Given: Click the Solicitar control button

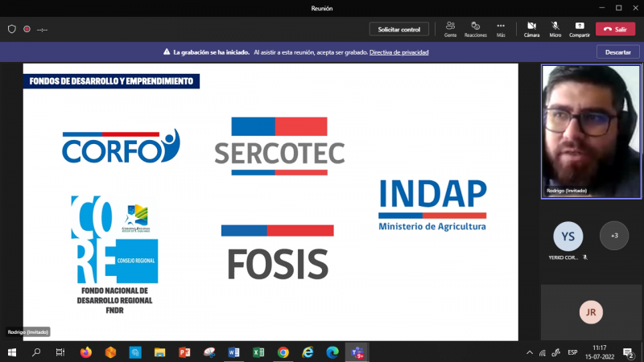Looking at the screenshot, I should pos(398,30).
